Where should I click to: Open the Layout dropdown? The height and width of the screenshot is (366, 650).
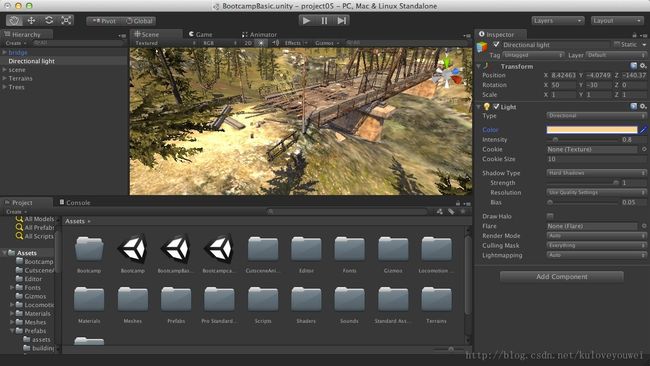617,20
